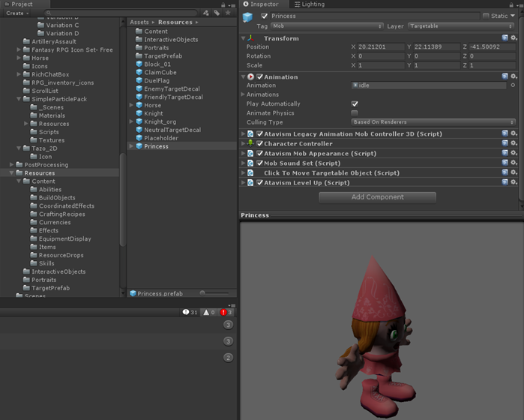524x420 pixels.
Task: Toggle the Static checkbox for Princess
Action: click(486, 16)
